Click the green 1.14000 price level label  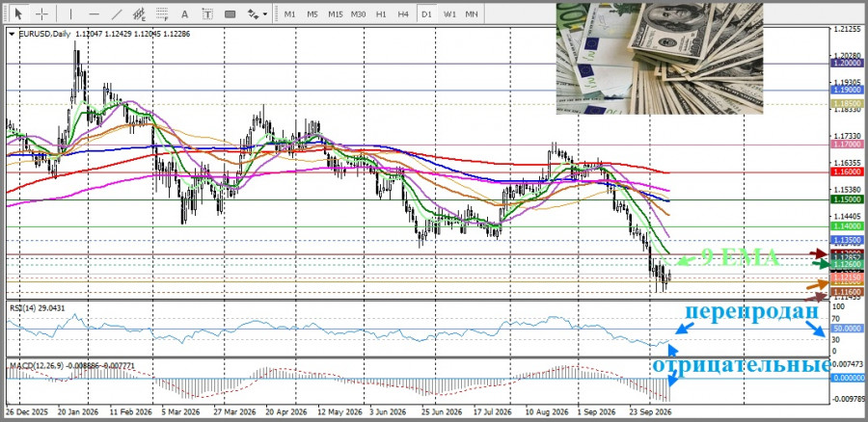[x=847, y=226]
